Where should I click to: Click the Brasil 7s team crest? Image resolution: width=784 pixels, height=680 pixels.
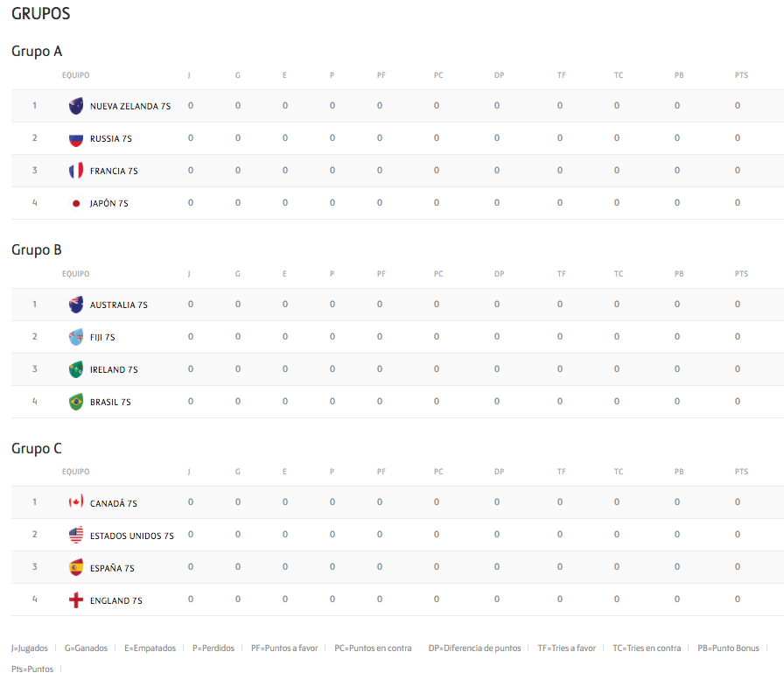click(x=76, y=402)
